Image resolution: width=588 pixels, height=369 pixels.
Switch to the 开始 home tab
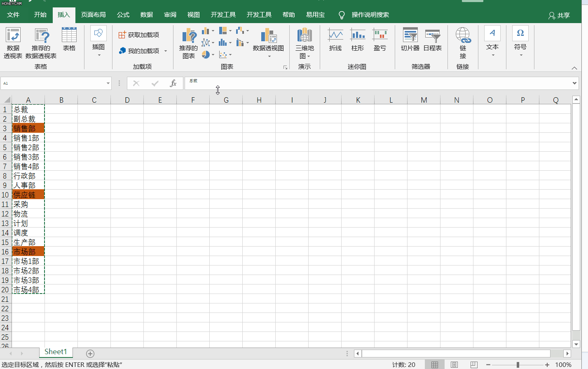40,15
